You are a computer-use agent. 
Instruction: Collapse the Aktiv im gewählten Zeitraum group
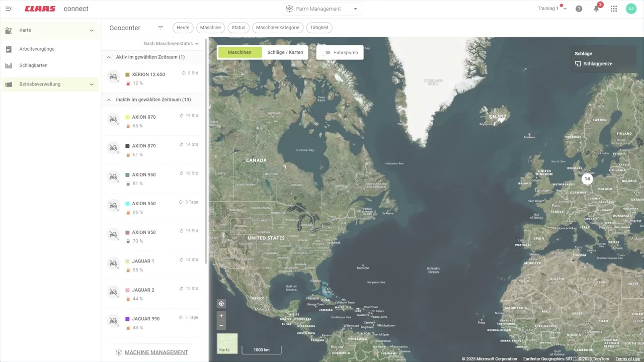[109, 57]
